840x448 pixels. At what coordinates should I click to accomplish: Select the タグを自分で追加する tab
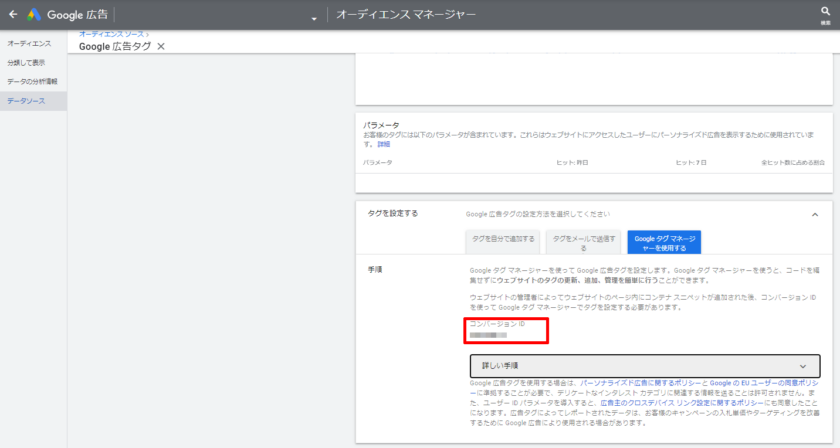click(503, 242)
